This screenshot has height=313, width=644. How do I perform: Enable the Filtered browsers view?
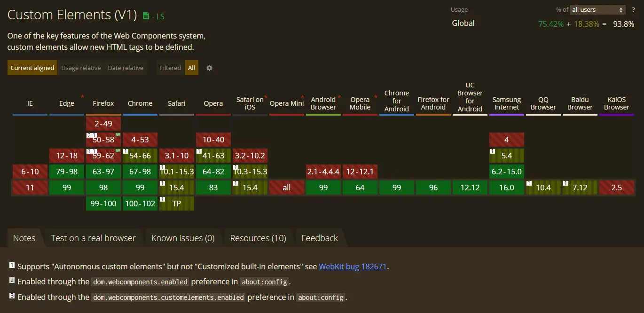pos(170,68)
